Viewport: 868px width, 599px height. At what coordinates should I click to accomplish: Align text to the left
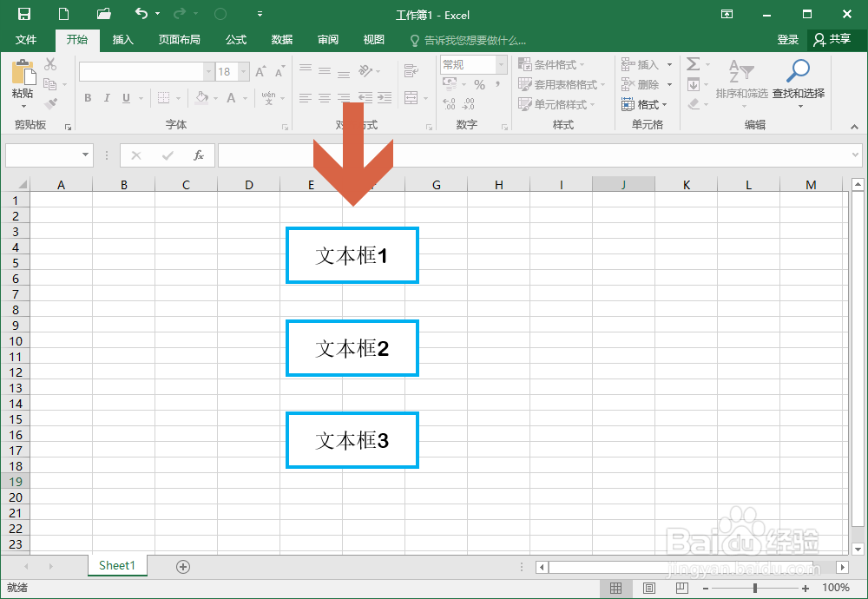306,98
